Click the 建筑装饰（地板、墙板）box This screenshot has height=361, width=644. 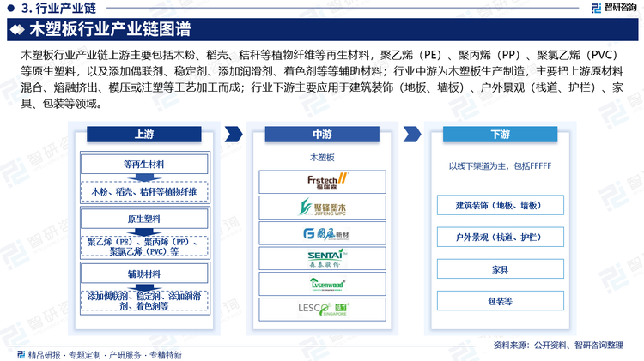pyautogui.click(x=501, y=205)
